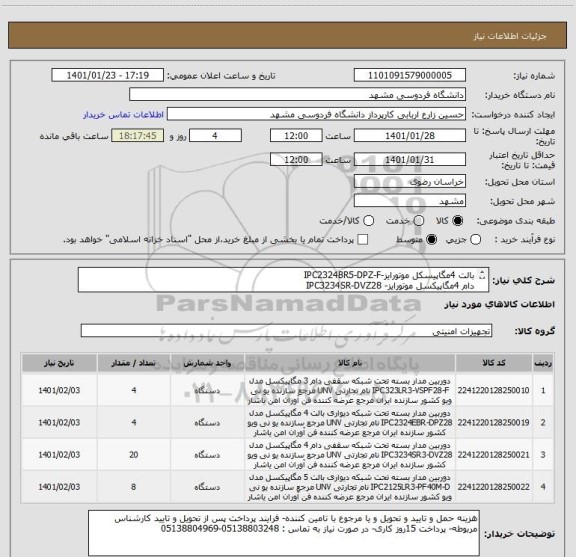Viewport: 576px width, 557px height.
Task: Click the announcement date field 1401/01/23 - 17:19
Action: point(108,75)
